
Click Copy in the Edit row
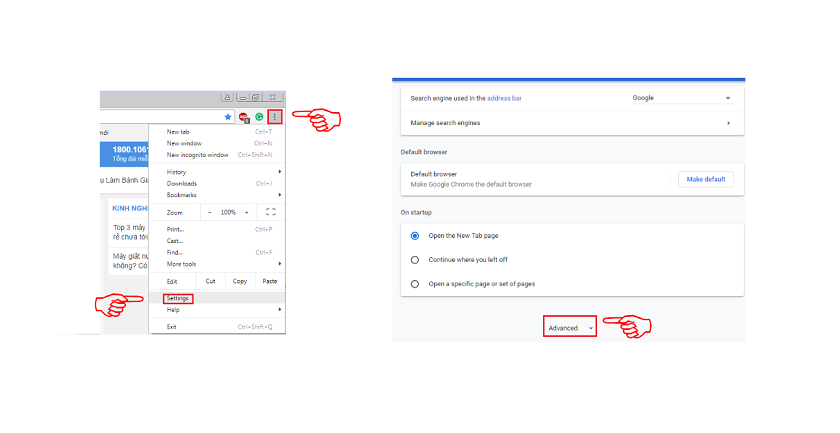click(239, 281)
